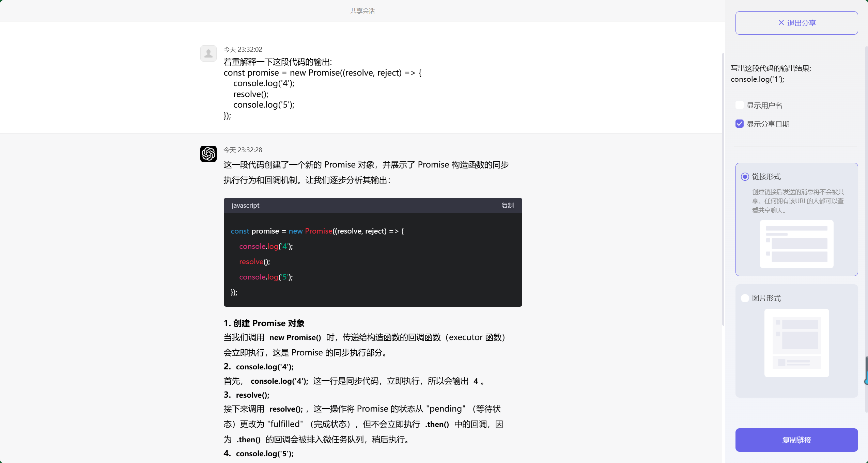Click the ChatGPT assistant avatar icon

(208, 154)
